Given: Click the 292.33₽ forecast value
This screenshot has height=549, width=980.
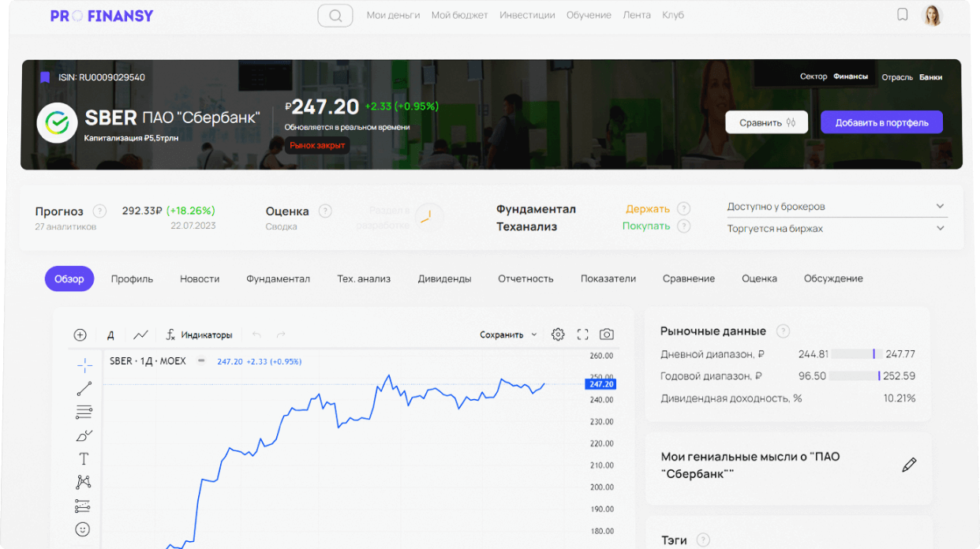Looking at the screenshot, I should pyautogui.click(x=142, y=211).
